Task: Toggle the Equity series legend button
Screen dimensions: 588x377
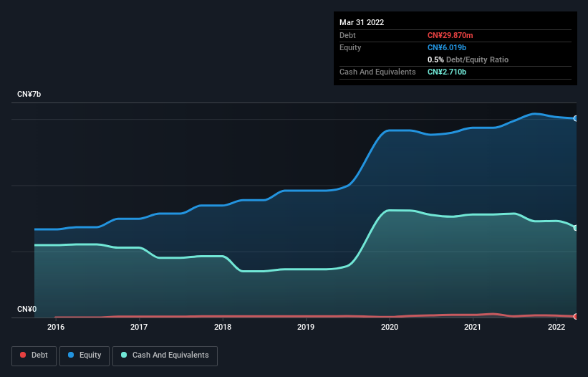Action: pos(85,355)
